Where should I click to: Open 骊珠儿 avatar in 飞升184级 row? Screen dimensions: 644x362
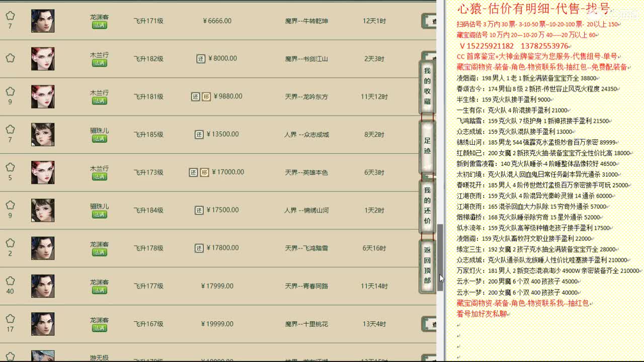pyautogui.click(x=43, y=210)
